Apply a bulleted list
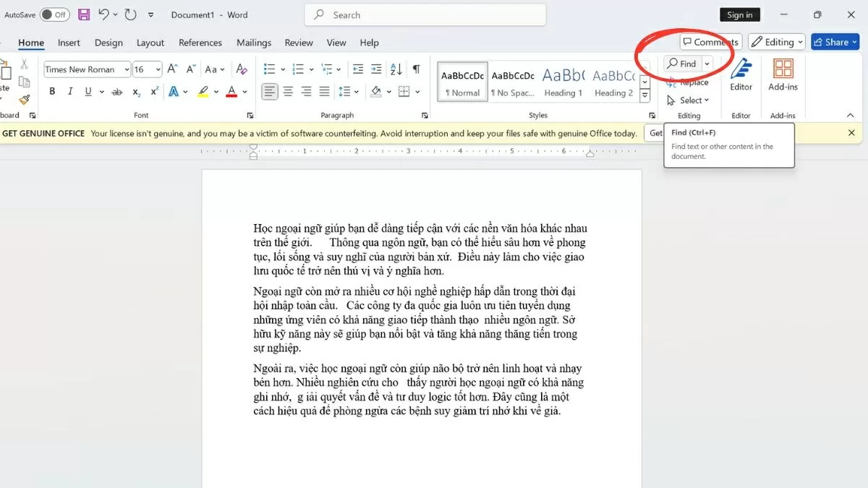868x488 pixels. point(270,69)
